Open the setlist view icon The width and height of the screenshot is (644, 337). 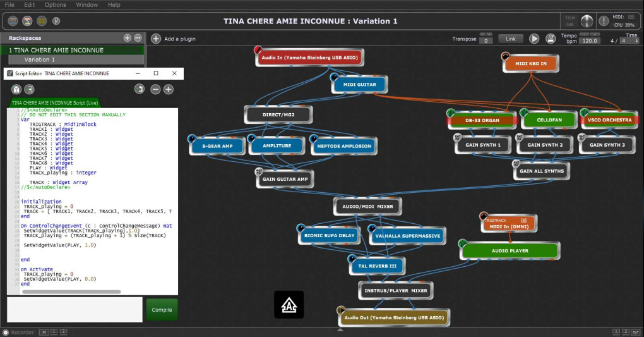coord(42,21)
